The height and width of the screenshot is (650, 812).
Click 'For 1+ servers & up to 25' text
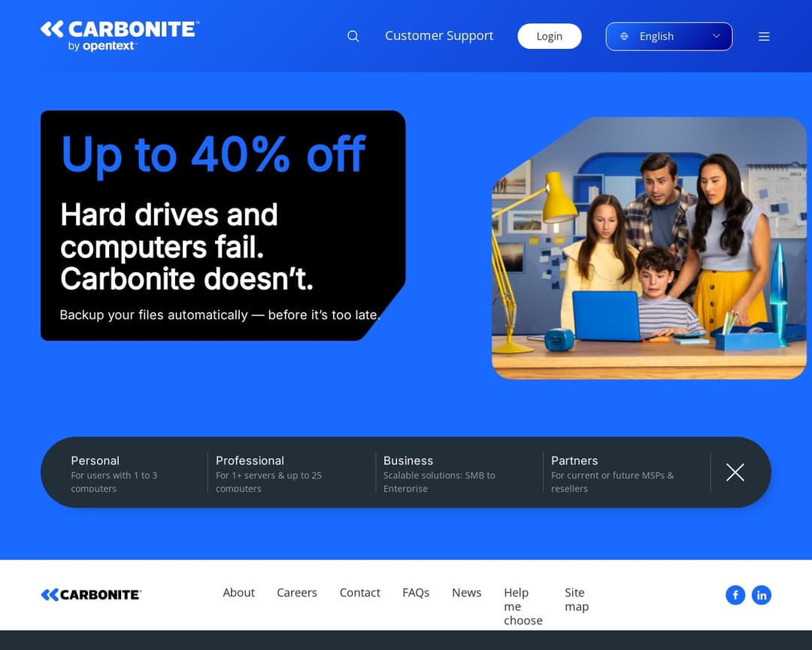[x=268, y=481]
